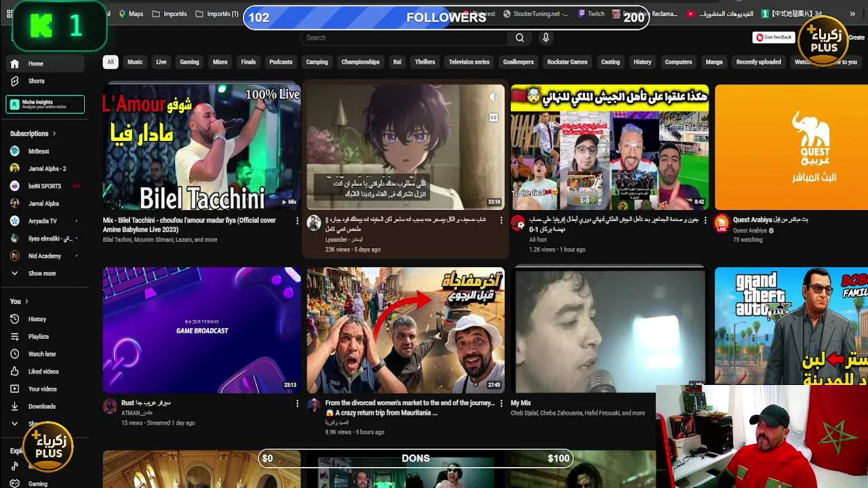Open the Twitch bookmark
Viewport: 868px width, 488px height.
pos(591,14)
